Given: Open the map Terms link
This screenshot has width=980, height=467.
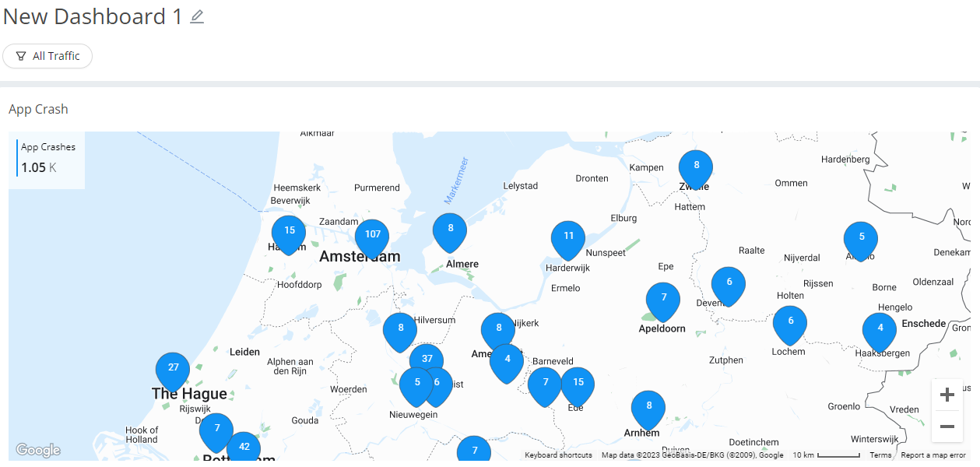Looking at the screenshot, I should 880,455.
